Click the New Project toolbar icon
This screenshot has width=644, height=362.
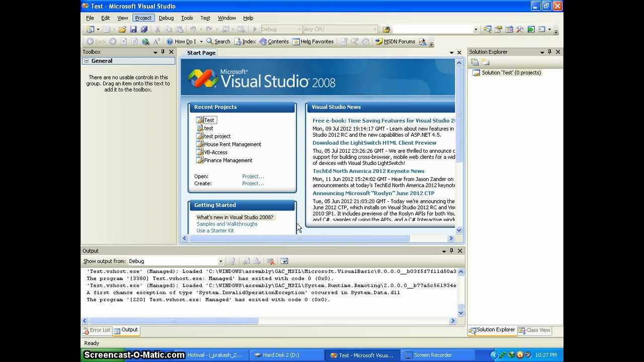click(x=90, y=30)
